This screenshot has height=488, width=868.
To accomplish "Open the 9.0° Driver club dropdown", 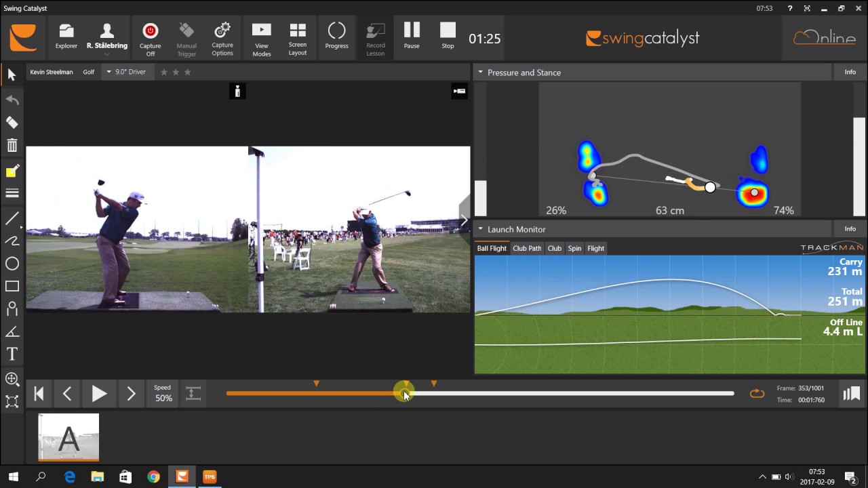I will 126,72.
